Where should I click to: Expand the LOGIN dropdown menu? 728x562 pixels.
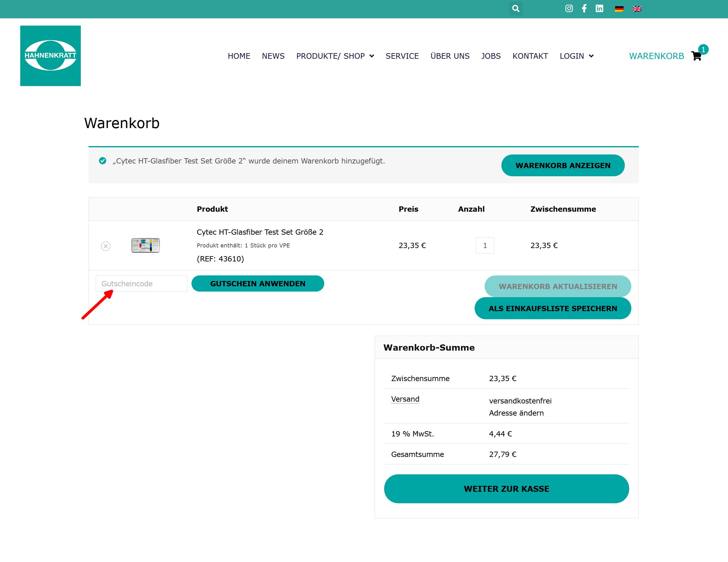(x=576, y=56)
